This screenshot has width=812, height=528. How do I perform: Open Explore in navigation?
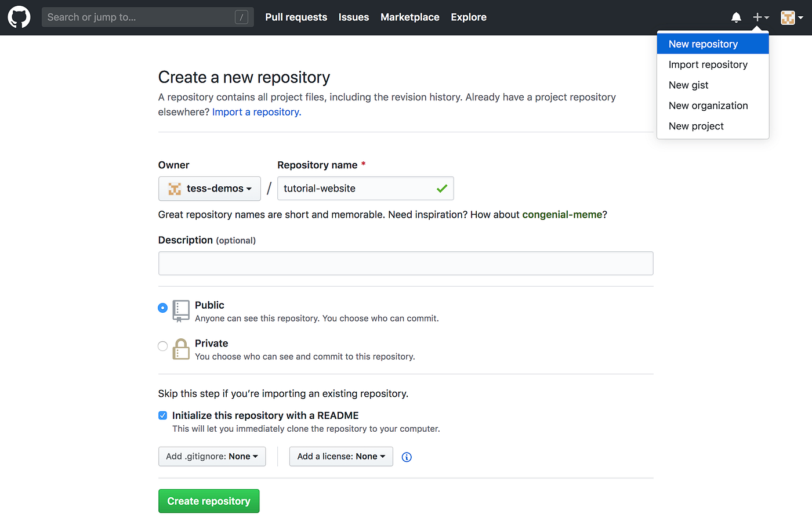pyautogui.click(x=469, y=17)
